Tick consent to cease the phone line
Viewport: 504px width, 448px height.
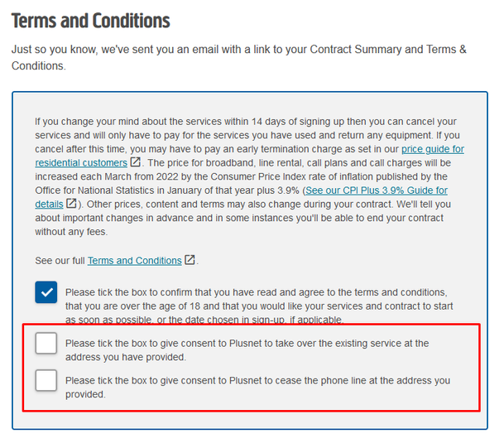[x=46, y=381]
